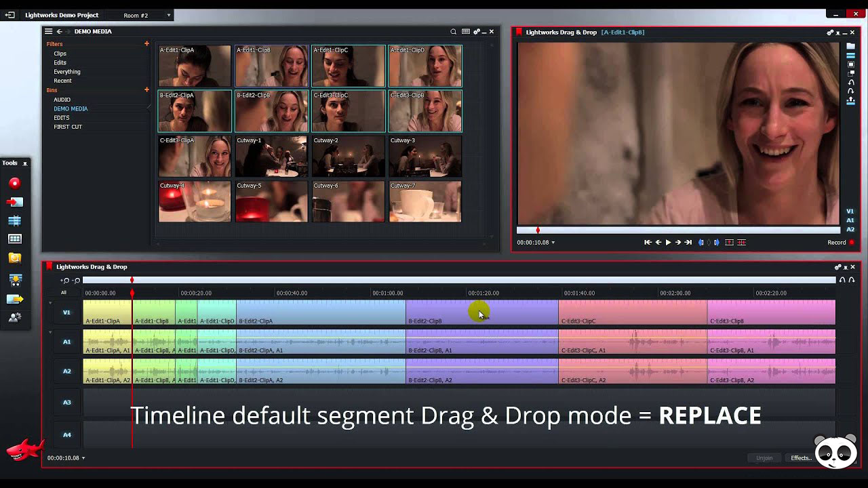The height and width of the screenshot is (488, 868).
Task: Click the redo arrow in viewer sidebar
Action: [851, 91]
